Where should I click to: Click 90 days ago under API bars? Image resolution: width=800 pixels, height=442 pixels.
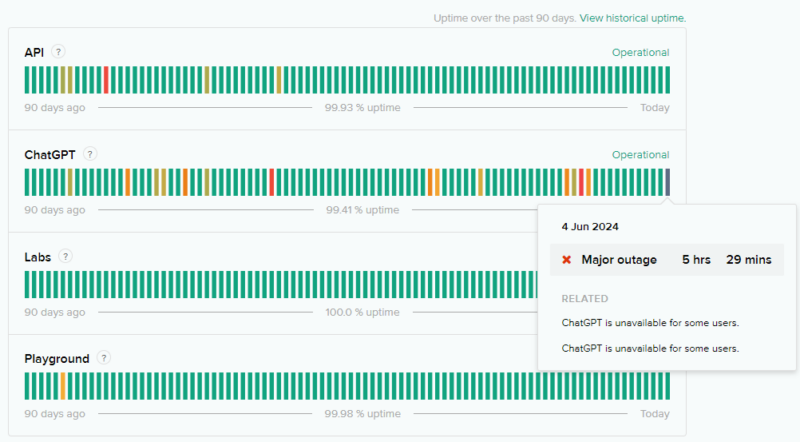point(55,108)
